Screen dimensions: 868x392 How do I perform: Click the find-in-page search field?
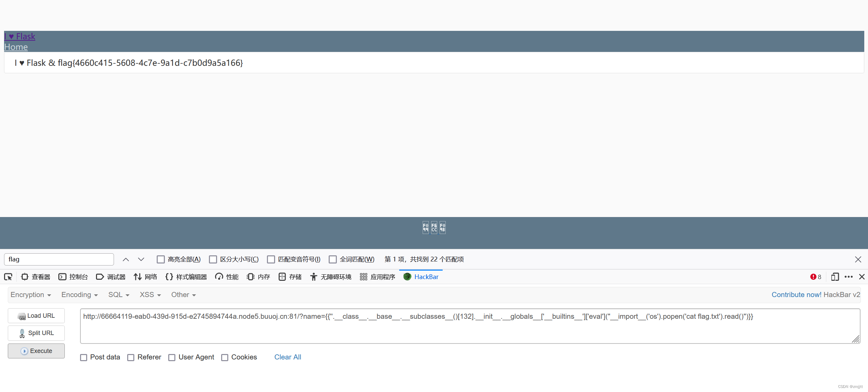[59, 259]
